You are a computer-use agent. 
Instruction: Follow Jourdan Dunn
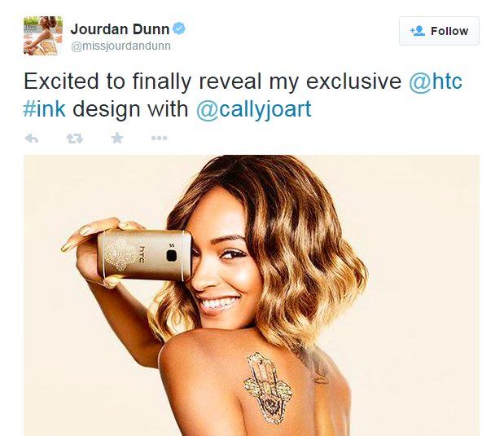(x=439, y=31)
